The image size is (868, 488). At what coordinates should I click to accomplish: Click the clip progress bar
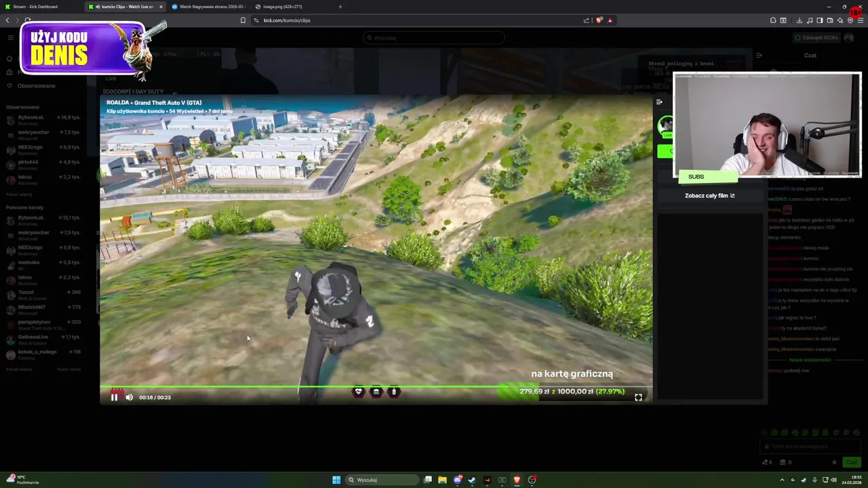(x=376, y=387)
